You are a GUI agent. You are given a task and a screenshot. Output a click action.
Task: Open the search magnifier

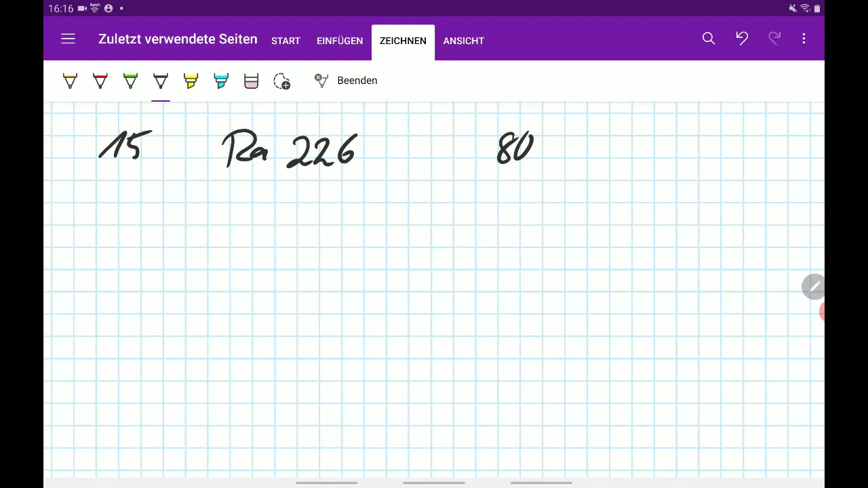pos(709,39)
